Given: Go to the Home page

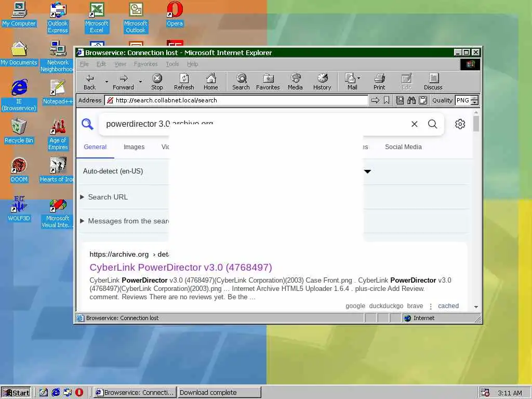Looking at the screenshot, I should (x=211, y=82).
